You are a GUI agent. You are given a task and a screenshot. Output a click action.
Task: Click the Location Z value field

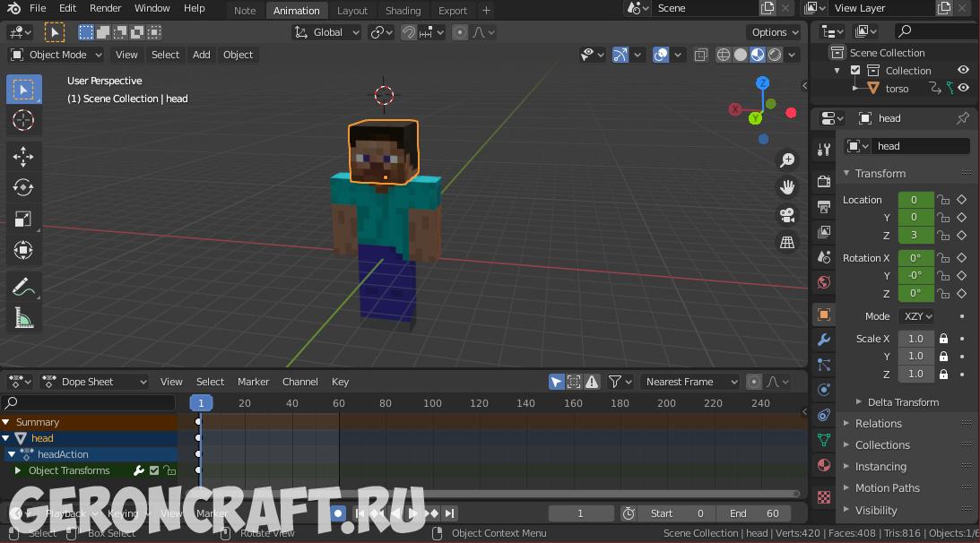click(x=915, y=236)
